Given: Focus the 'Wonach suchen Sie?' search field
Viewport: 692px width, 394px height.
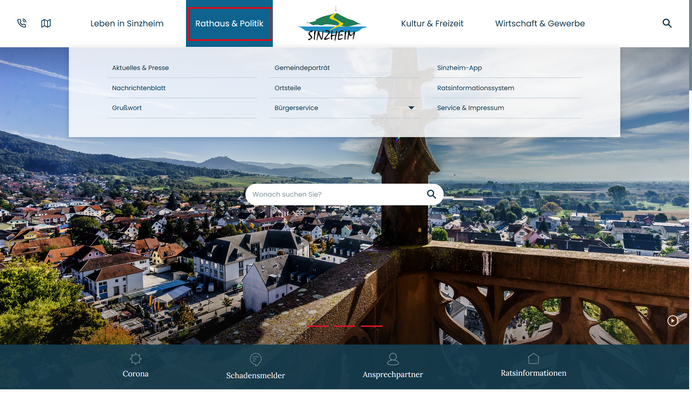Looking at the screenshot, I should pyautogui.click(x=335, y=194).
